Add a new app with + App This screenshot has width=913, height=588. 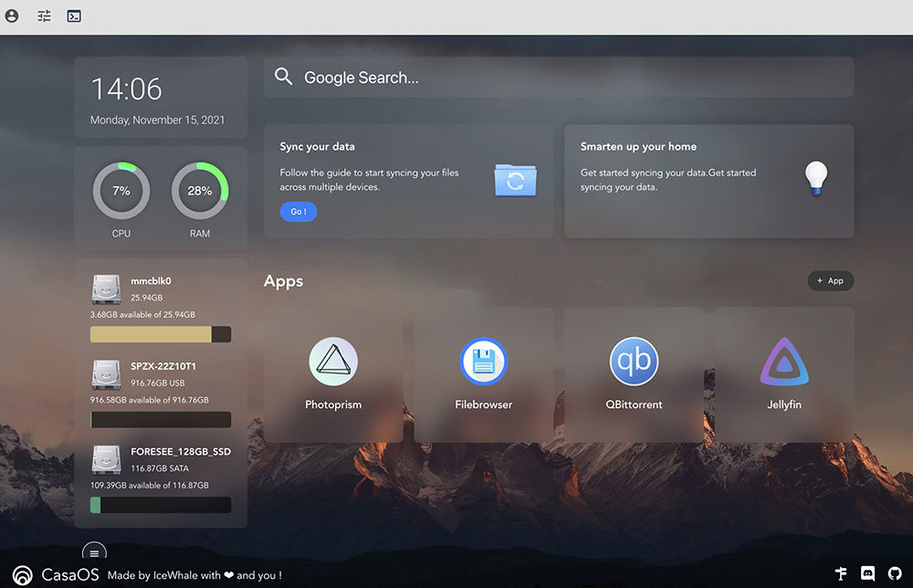pyautogui.click(x=830, y=280)
